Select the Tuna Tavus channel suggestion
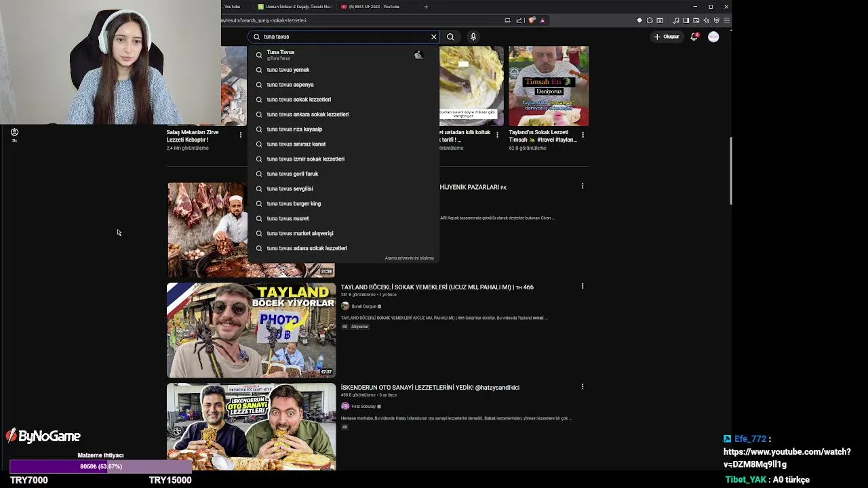 click(x=343, y=54)
